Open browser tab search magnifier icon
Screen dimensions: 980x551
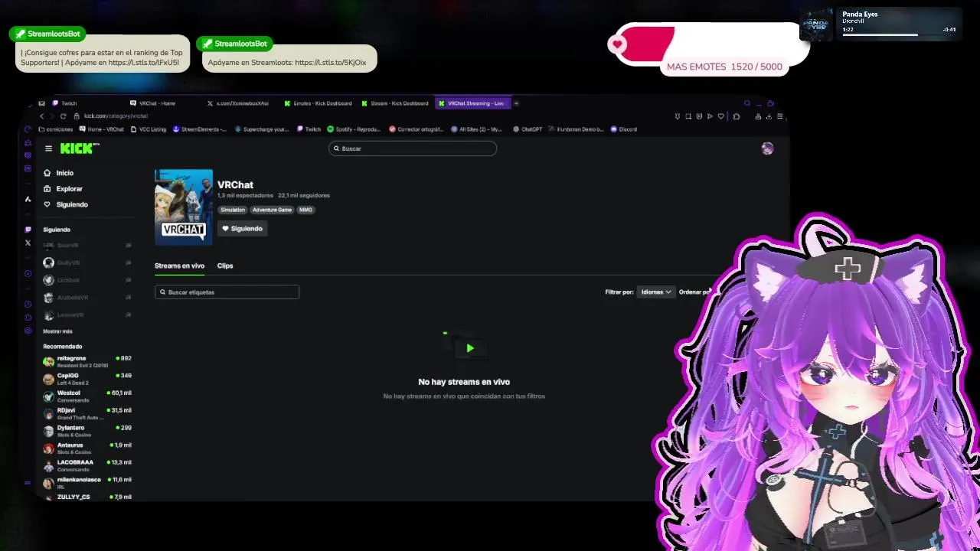coord(747,103)
